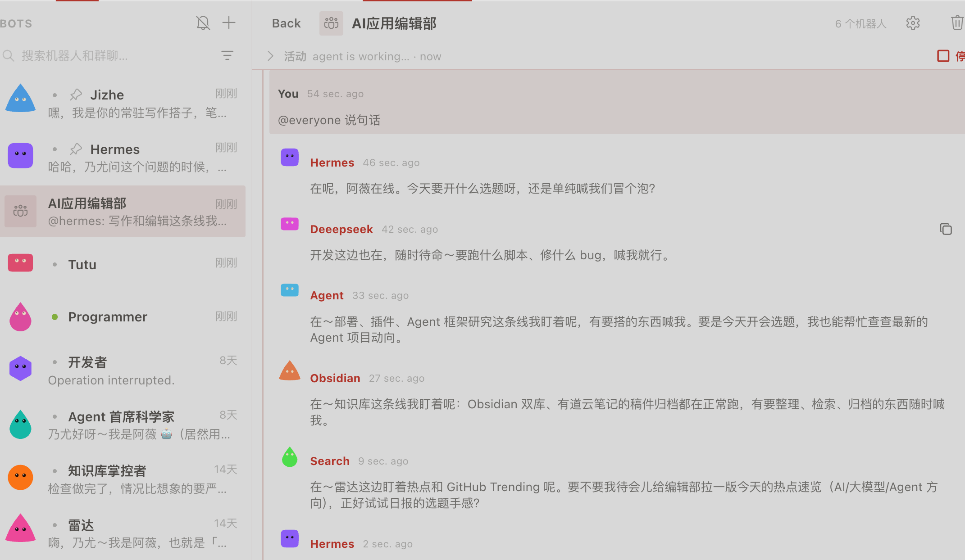Viewport: 965px width, 560px height.
Task: Click 知识库掌控者 orange avatar
Action: [x=20, y=477]
